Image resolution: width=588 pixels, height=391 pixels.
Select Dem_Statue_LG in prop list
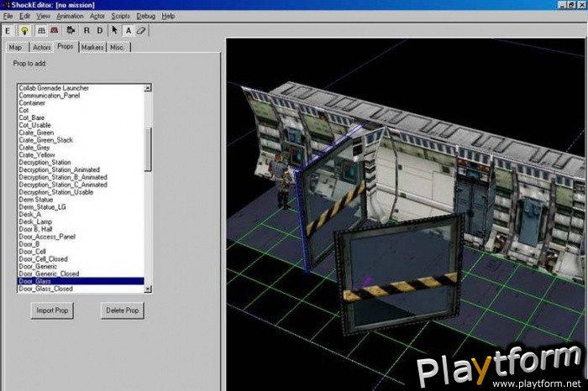81,206
